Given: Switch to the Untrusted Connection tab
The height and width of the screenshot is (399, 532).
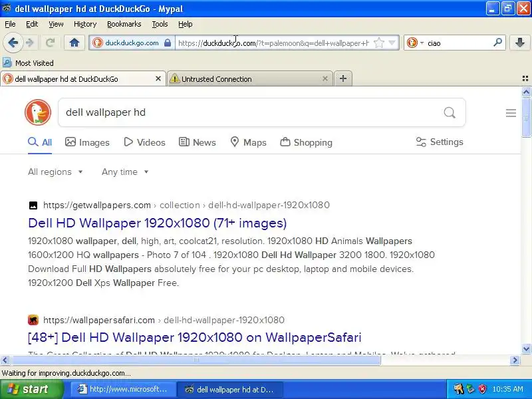Looking at the screenshot, I should pyautogui.click(x=249, y=78).
